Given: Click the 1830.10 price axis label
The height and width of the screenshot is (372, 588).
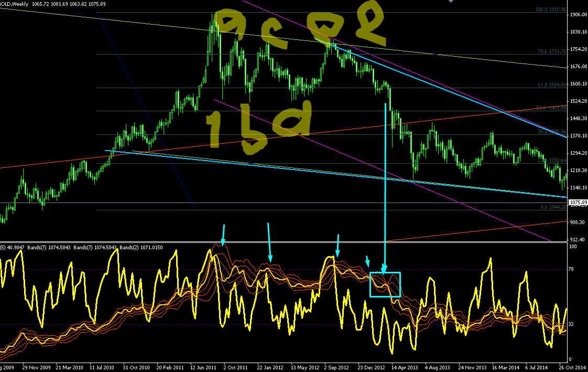Looking at the screenshot, I should click(578, 32).
